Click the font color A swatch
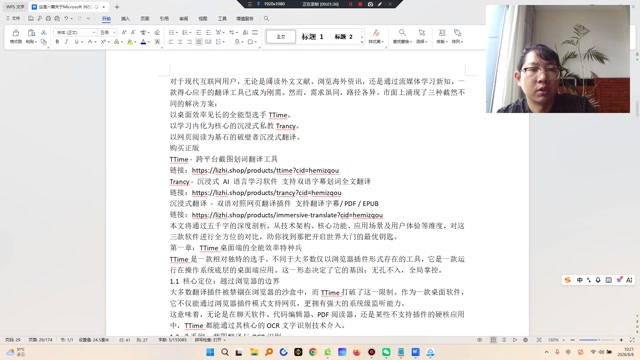Viewport: 640px width, 360px height. pyautogui.click(x=143, y=42)
